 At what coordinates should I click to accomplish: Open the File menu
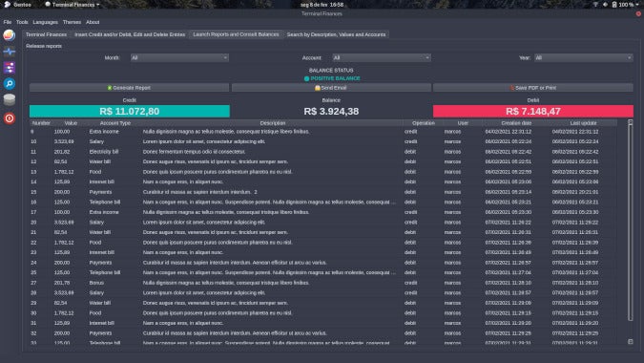(8, 22)
